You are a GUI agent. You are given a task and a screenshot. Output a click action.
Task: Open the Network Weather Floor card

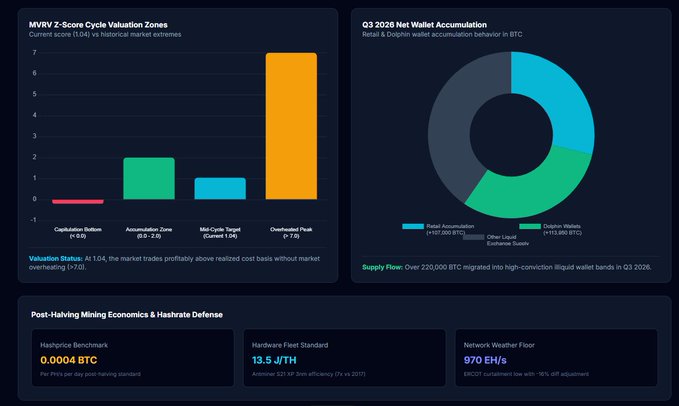tap(556, 358)
